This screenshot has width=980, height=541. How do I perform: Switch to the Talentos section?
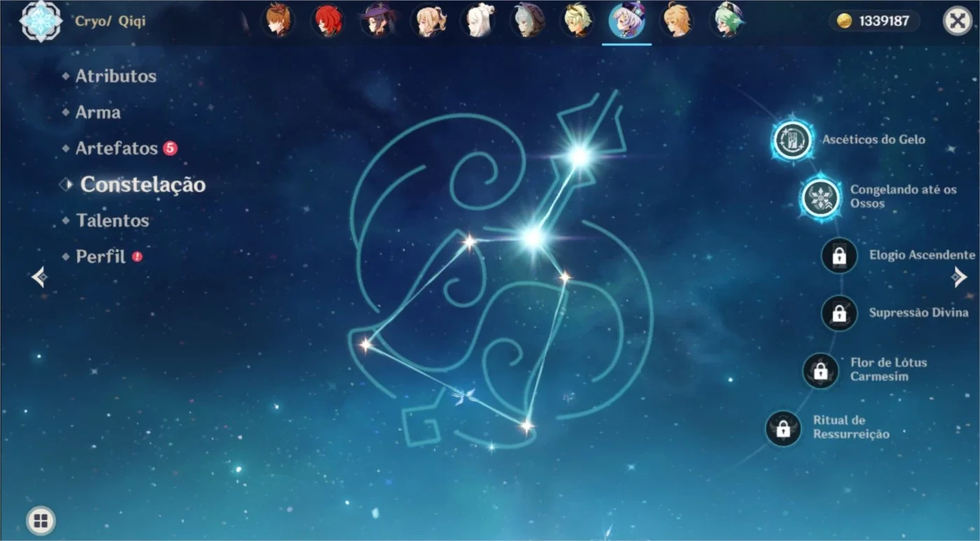click(113, 220)
